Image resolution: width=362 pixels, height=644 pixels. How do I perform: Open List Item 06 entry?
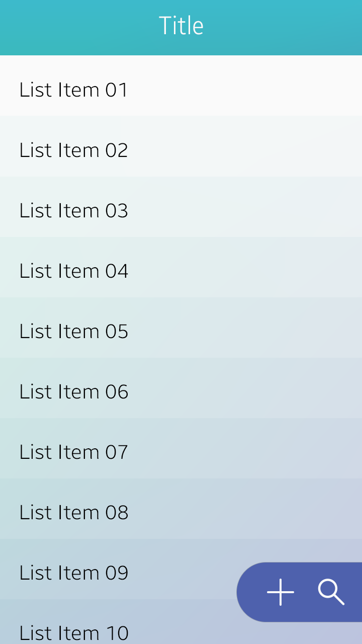[74, 392]
